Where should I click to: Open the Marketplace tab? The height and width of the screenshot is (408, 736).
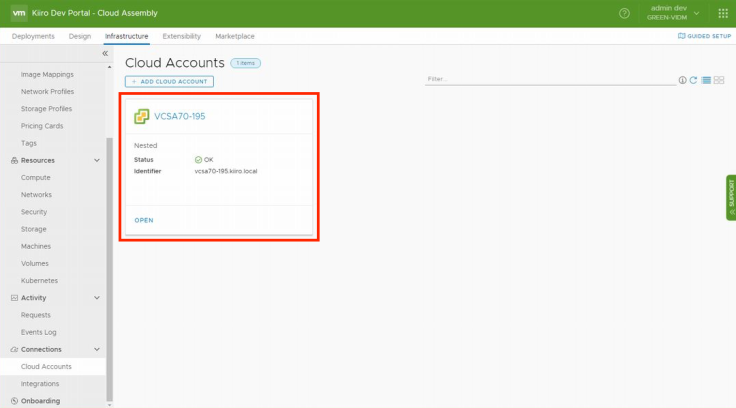(x=235, y=36)
